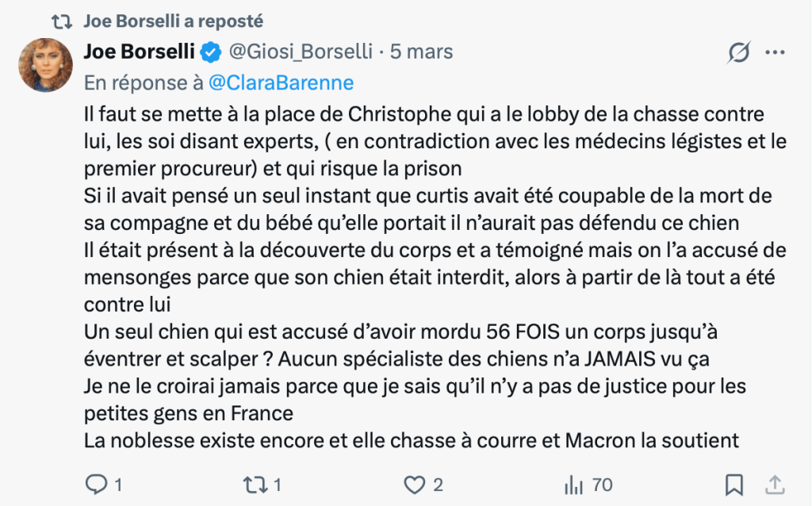Bookmark this tweet

coord(734,484)
